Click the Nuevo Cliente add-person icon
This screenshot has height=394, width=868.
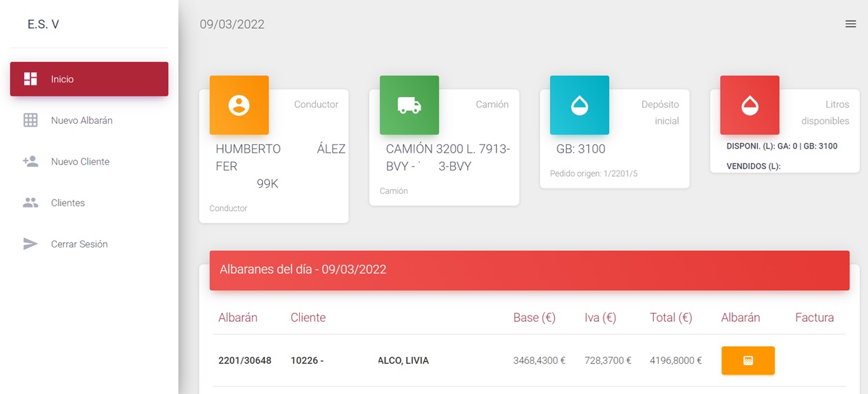tap(30, 162)
